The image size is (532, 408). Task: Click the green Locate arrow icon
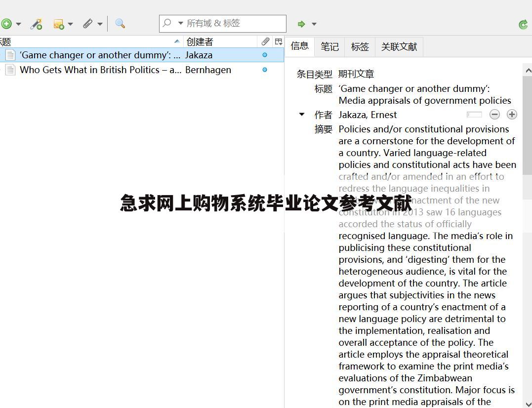[x=301, y=23]
